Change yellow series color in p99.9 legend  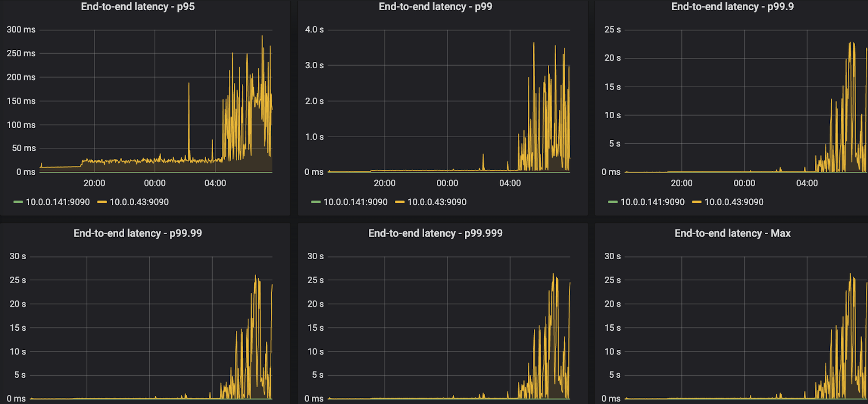(x=697, y=202)
